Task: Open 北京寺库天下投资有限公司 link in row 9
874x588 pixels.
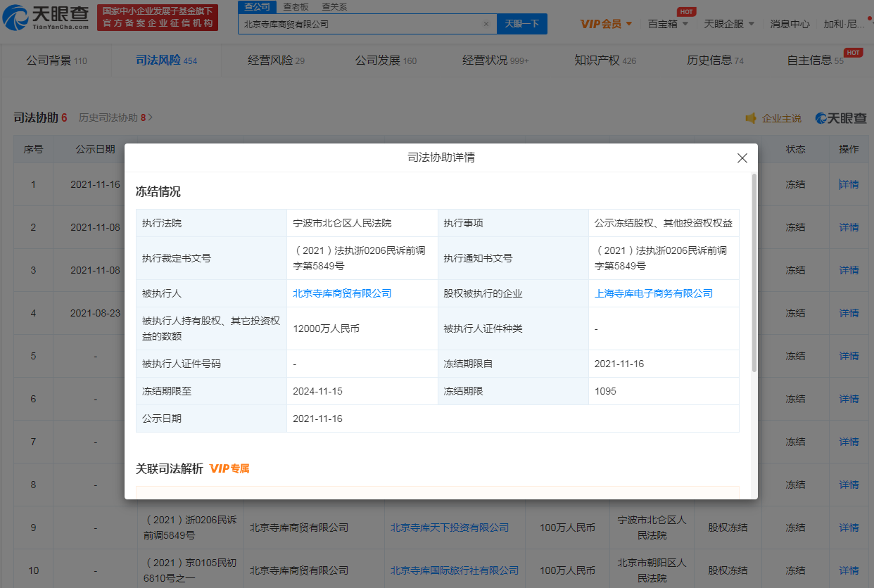Action: pyautogui.click(x=450, y=528)
